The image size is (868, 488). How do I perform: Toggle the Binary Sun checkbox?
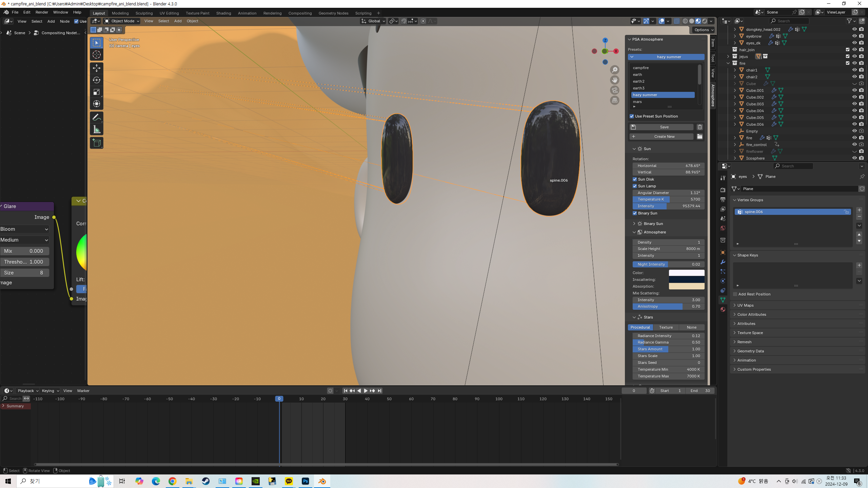635,213
